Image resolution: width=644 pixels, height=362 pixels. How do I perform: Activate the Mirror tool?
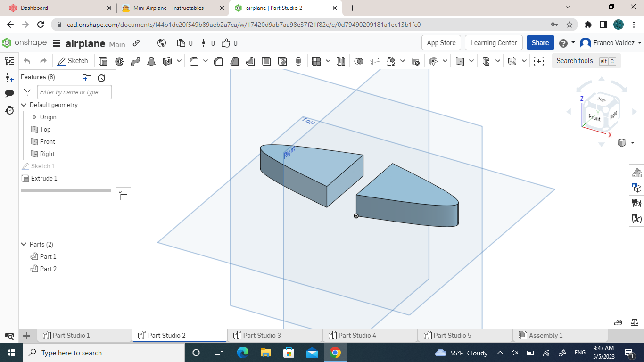(341, 61)
